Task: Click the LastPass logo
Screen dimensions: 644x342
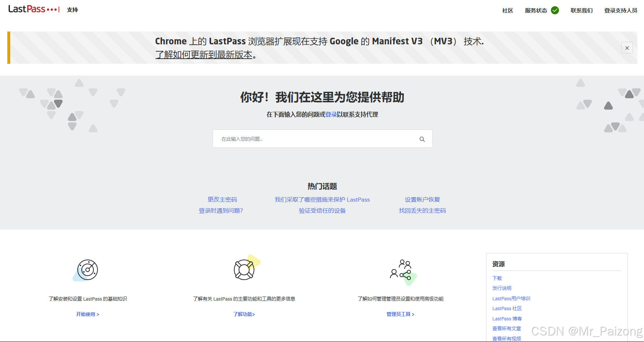Action: click(34, 9)
